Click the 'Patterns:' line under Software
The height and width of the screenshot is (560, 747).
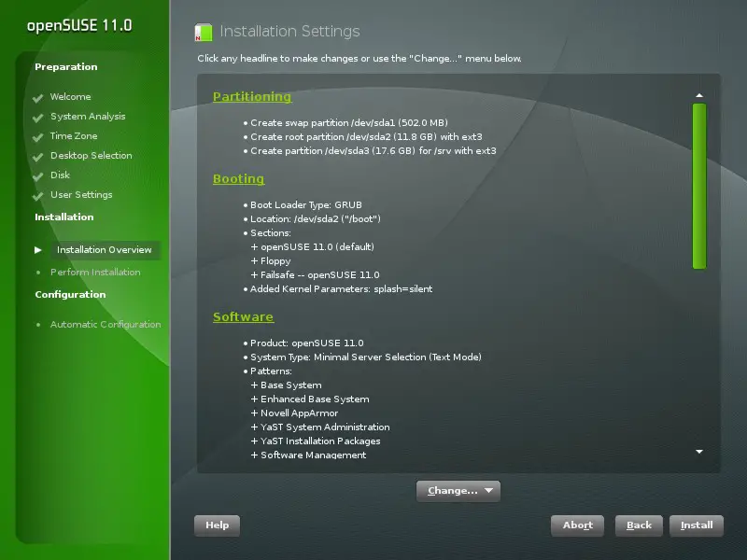(x=271, y=371)
